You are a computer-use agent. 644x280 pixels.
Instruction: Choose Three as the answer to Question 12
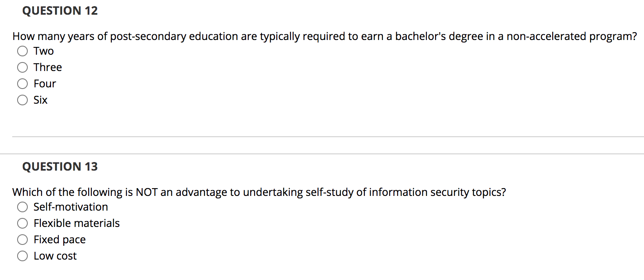22,67
